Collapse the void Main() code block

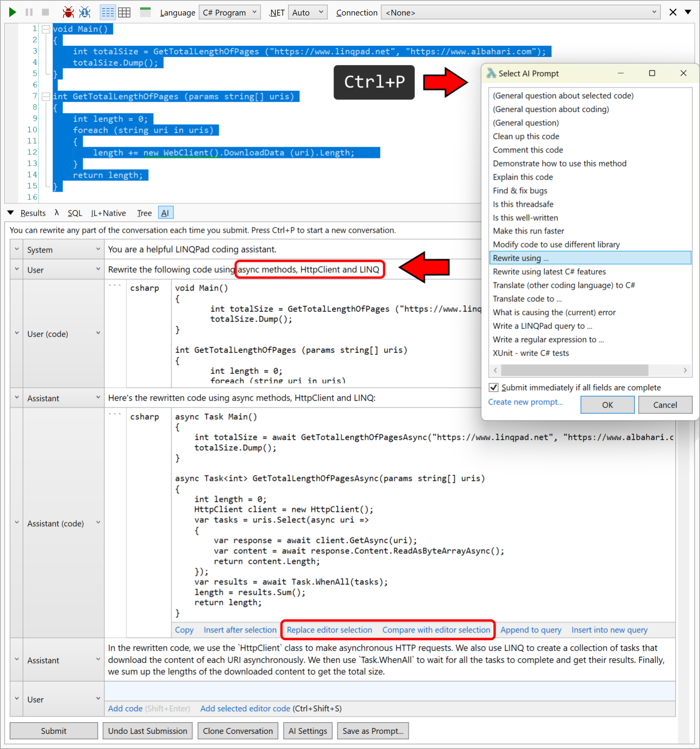pos(46,29)
